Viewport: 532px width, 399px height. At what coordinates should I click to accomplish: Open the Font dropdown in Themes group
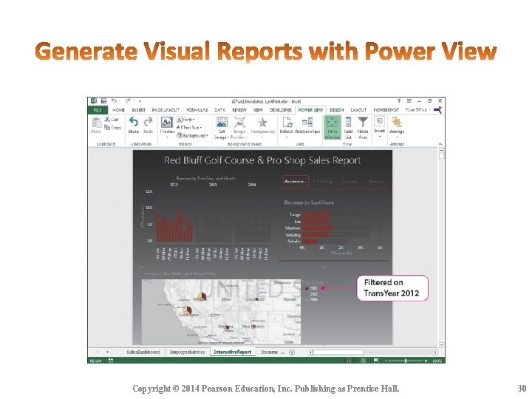click(x=185, y=120)
